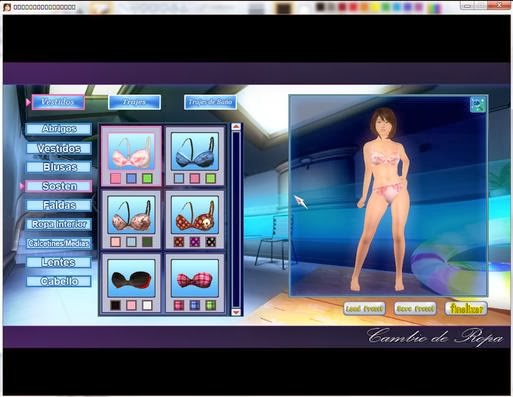
Task: Pick pale pink swatch under dark-strap patterned bra
Action: point(116,242)
